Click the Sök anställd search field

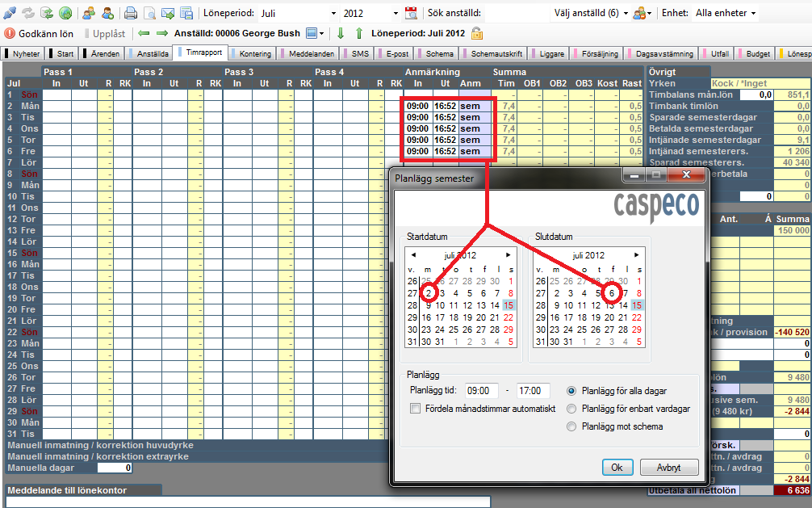point(516,13)
